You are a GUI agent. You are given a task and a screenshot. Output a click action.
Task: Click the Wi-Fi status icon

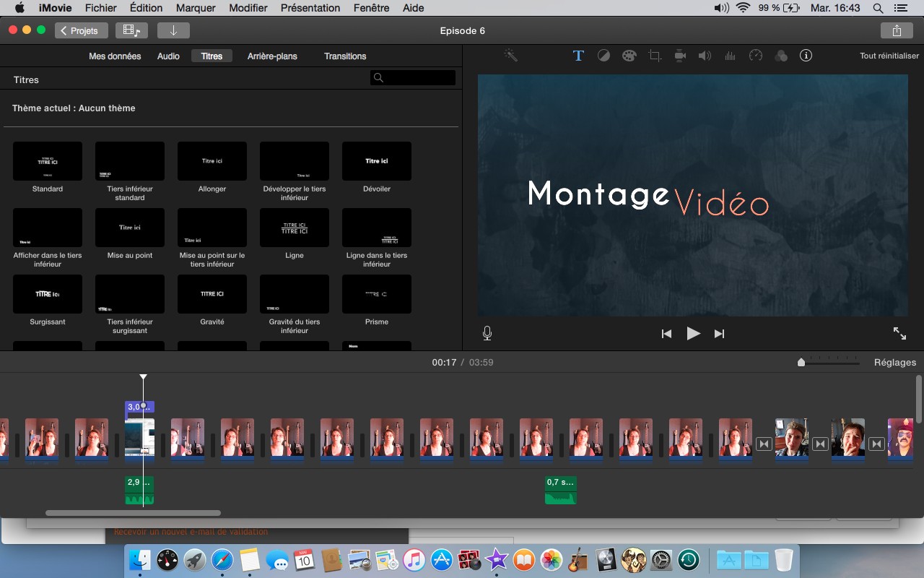(743, 8)
